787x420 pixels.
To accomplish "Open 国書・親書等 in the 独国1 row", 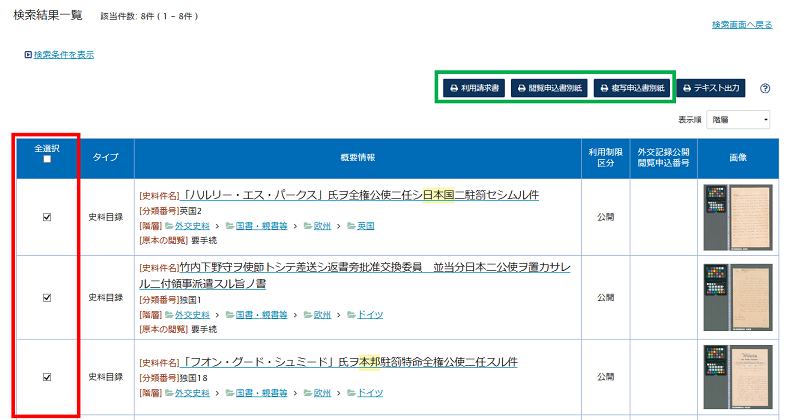I will [261, 315].
